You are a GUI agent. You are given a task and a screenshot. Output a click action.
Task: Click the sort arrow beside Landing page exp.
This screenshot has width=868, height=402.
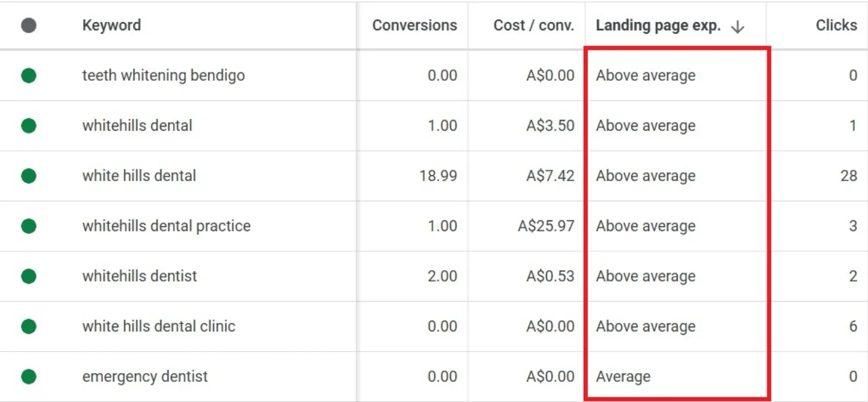click(x=738, y=27)
